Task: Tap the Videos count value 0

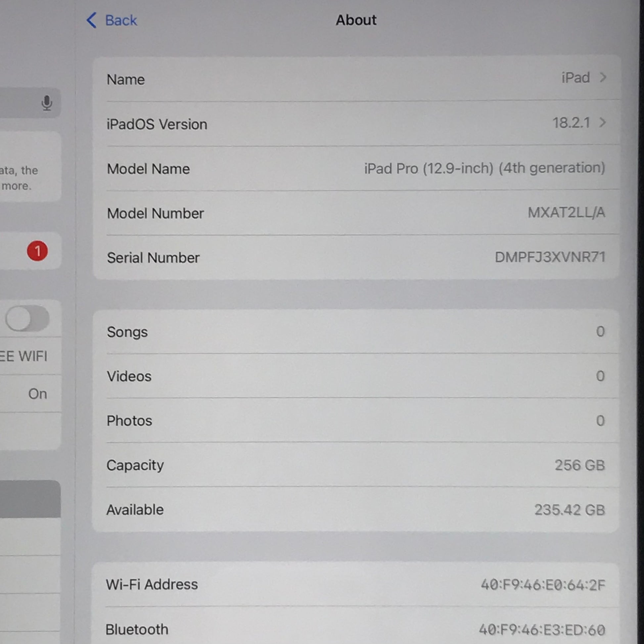Action: coord(600,376)
